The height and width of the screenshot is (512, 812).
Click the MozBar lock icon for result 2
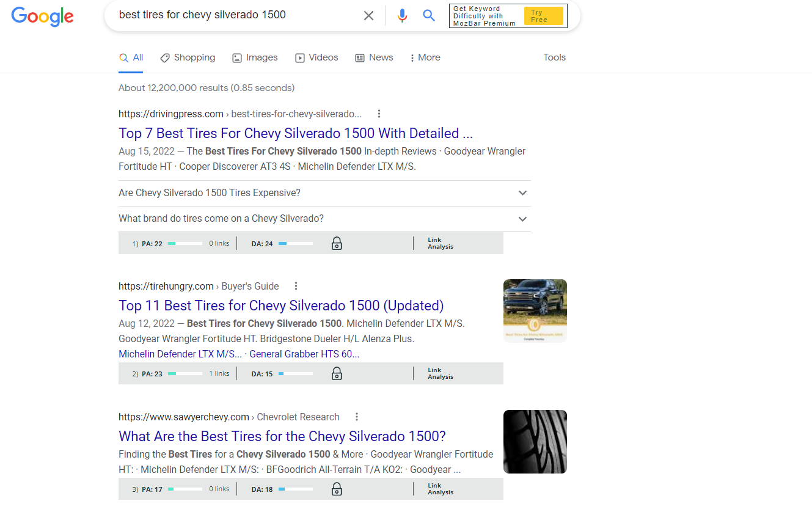pyautogui.click(x=337, y=373)
